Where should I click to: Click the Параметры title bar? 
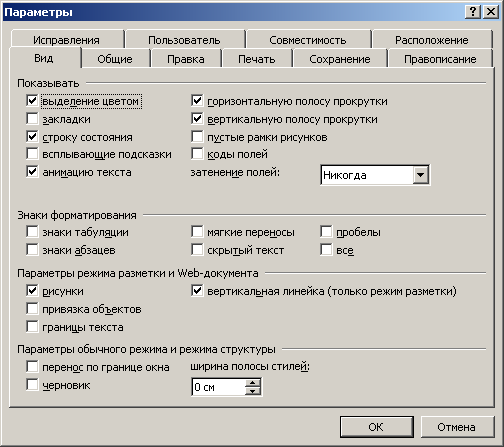[233, 12]
